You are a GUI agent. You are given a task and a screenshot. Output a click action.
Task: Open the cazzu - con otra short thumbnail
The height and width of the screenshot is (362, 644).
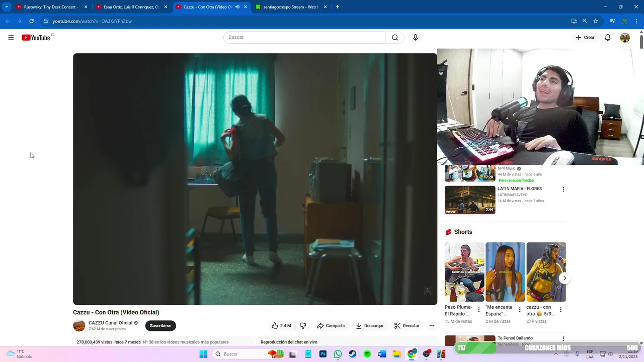click(x=546, y=272)
